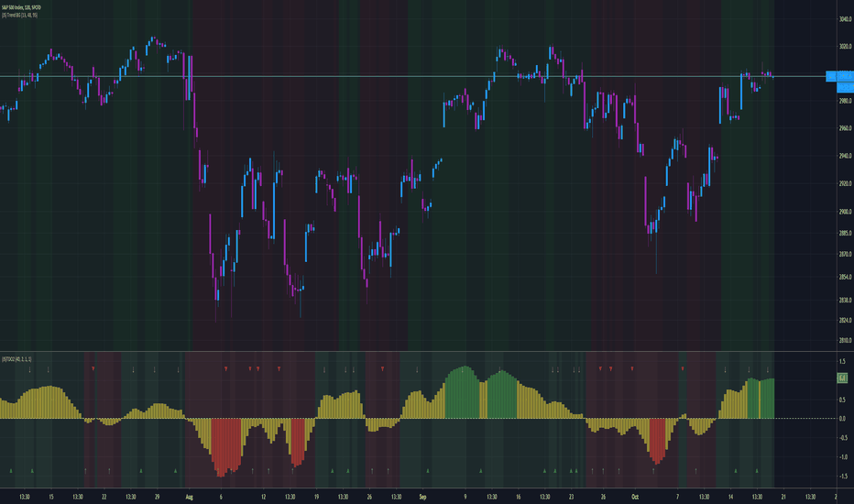854x504 pixels.
Task: Open the lower oscillator indicator legend label
Action: coord(16,359)
